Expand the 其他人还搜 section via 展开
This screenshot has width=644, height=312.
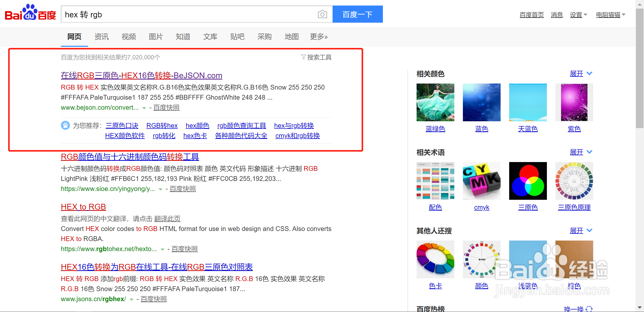pyautogui.click(x=581, y=230)
